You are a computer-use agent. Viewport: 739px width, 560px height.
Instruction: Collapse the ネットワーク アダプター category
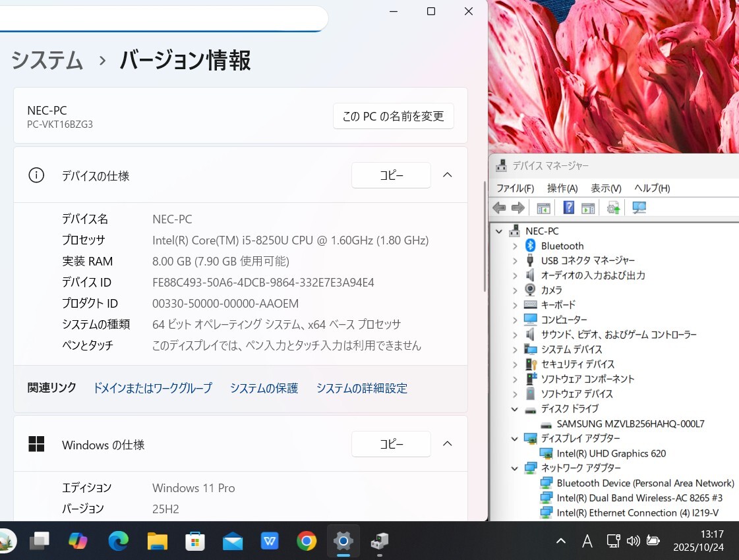point(515,468)
